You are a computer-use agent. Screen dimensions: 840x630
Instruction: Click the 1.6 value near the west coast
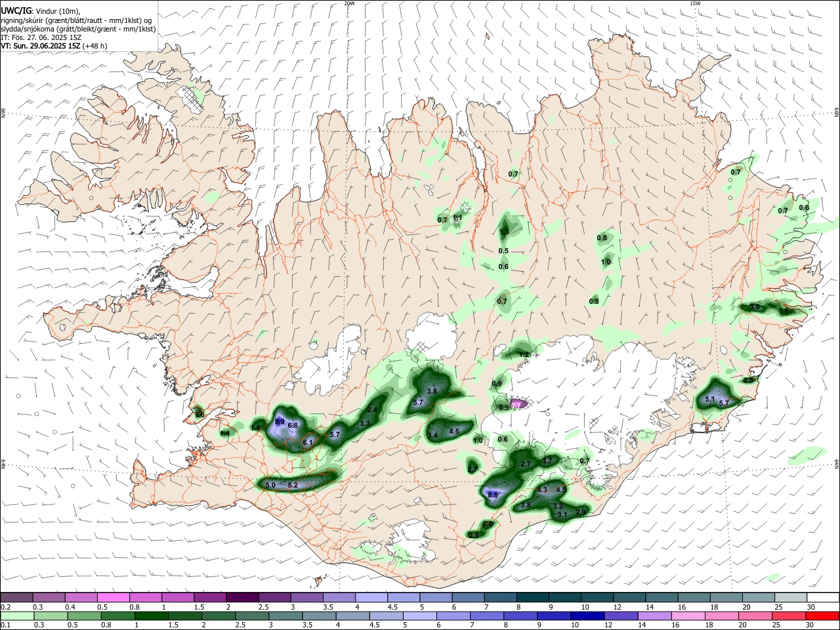[x=199, y=415]
